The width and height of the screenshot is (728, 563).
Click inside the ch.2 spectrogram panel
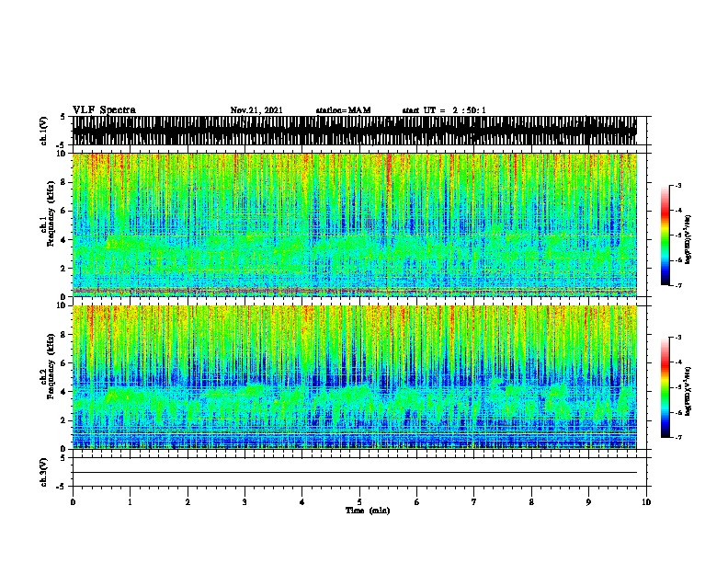(x=355, y=377)
